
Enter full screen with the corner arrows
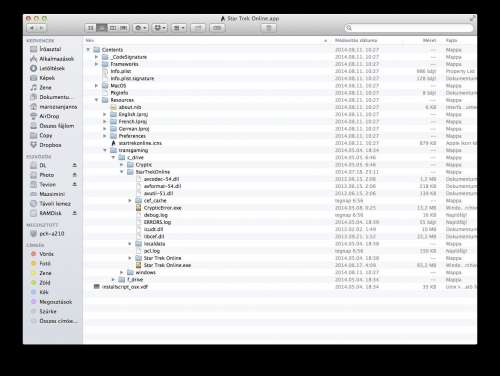click(x=472, y=19)
